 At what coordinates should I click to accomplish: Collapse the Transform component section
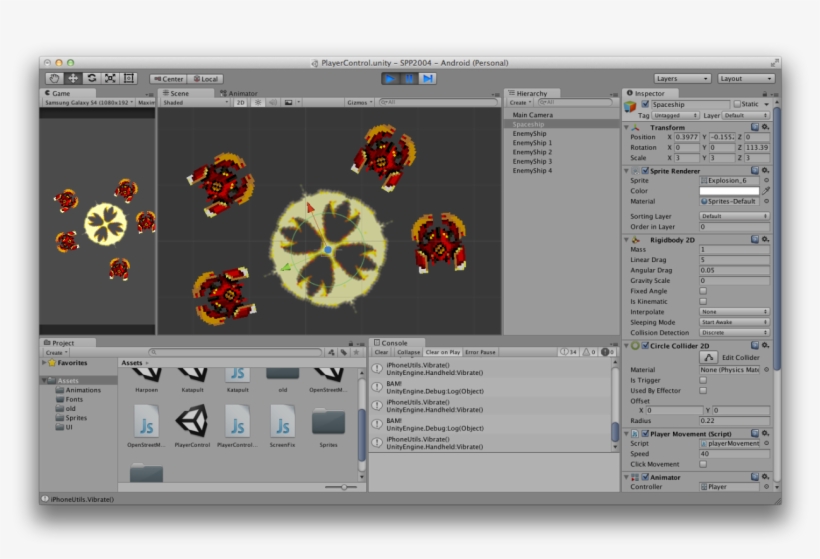(x=627, y=128)
